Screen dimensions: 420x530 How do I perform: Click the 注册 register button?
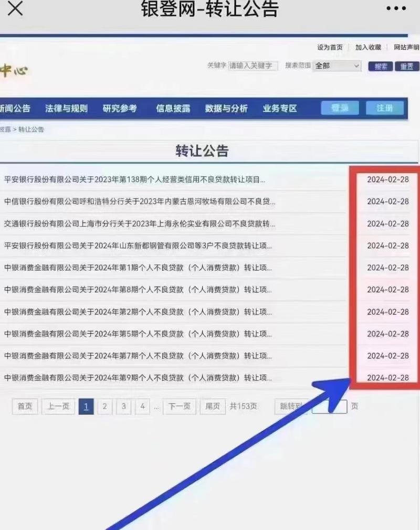385,108
